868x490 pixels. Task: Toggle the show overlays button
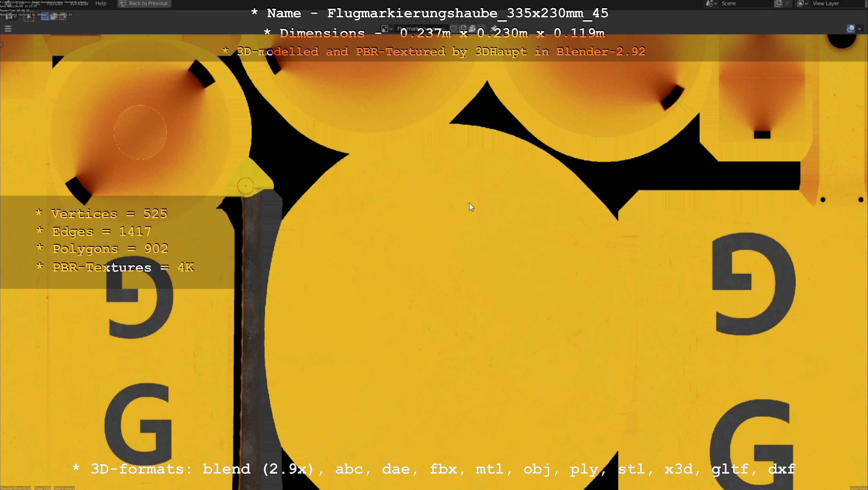pos(850,29)
